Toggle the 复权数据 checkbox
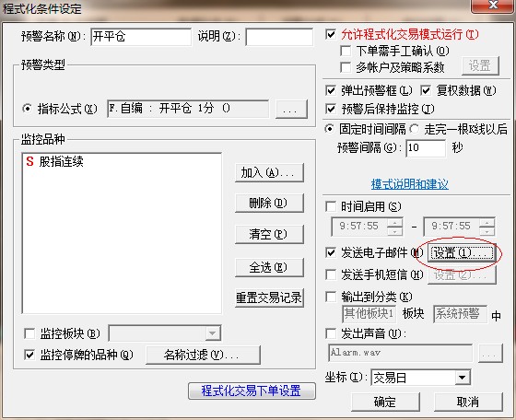Image resolution: width=516 pixels, height=420 pixels. tap(426, 90)
